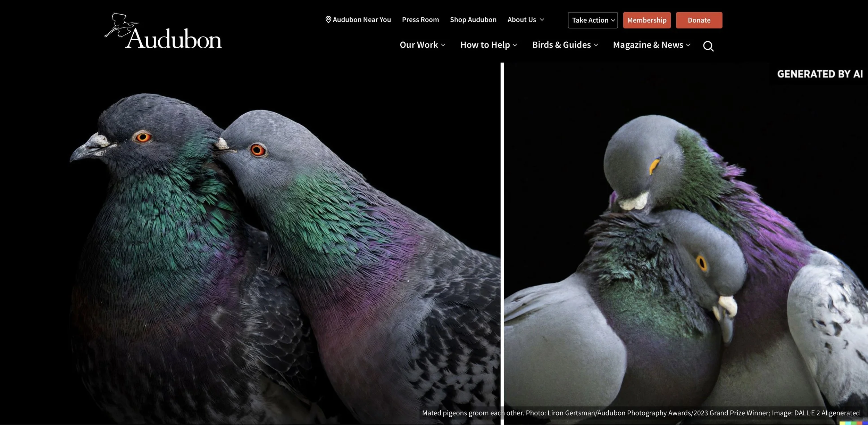This screenshot has height=425, width=868.
Task: Open the How to Help menu
Action: (x=489, y=45)
